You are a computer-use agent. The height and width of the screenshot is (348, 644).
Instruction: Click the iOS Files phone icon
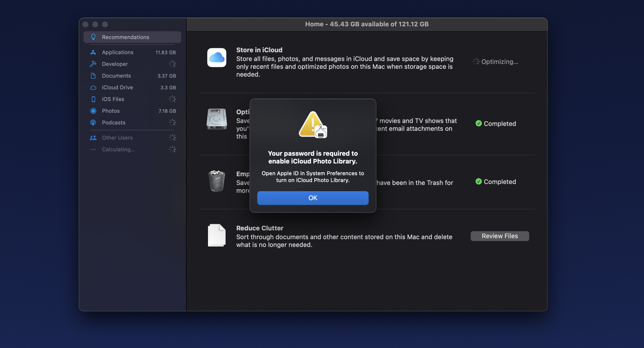pos(93,99)
